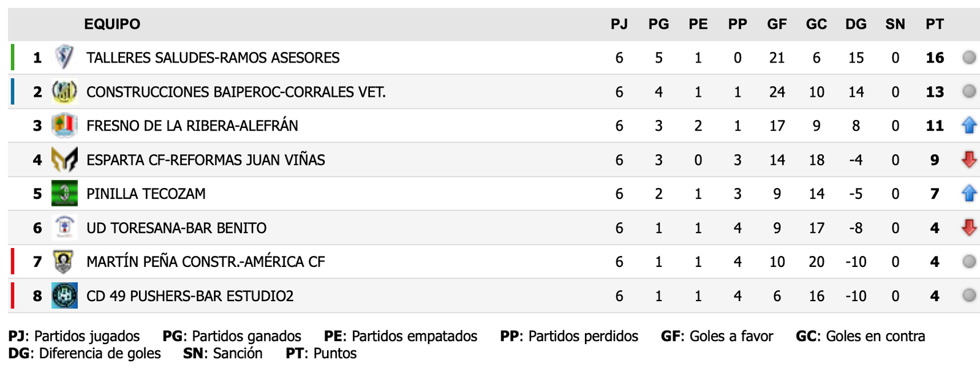Click the EQUIPO column header

(112, 24)
